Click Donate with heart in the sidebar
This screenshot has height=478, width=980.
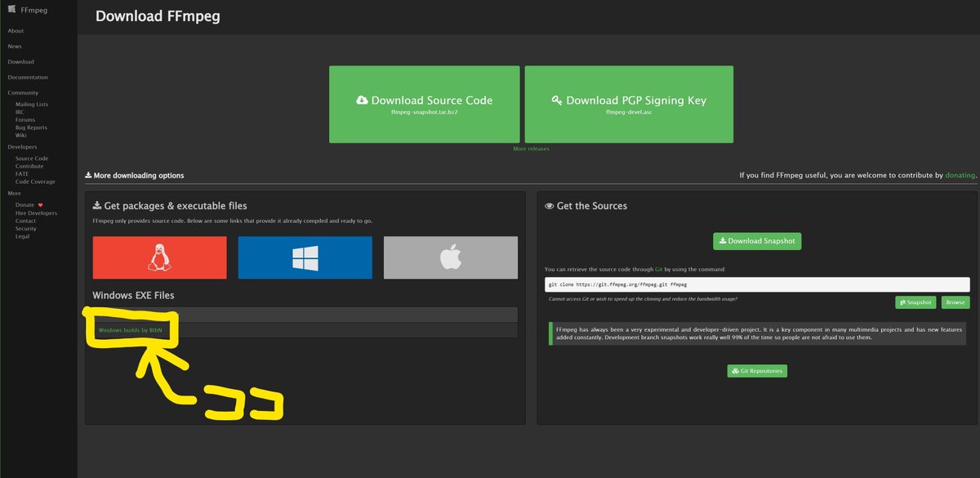click(29, 205)
